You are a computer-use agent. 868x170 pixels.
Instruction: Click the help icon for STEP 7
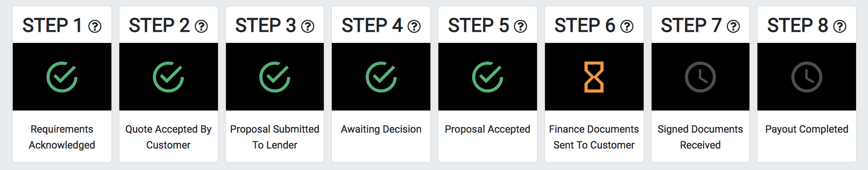[x=733, y=27]
